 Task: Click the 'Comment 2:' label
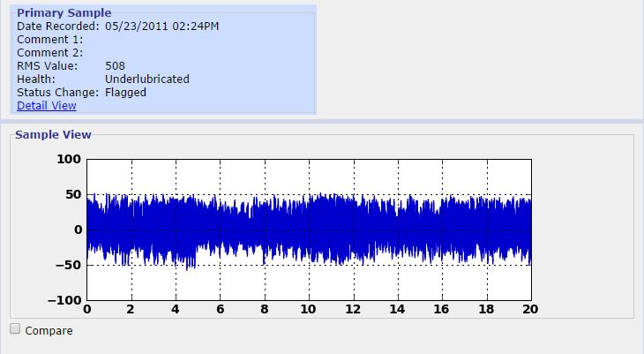coord(49,53)
